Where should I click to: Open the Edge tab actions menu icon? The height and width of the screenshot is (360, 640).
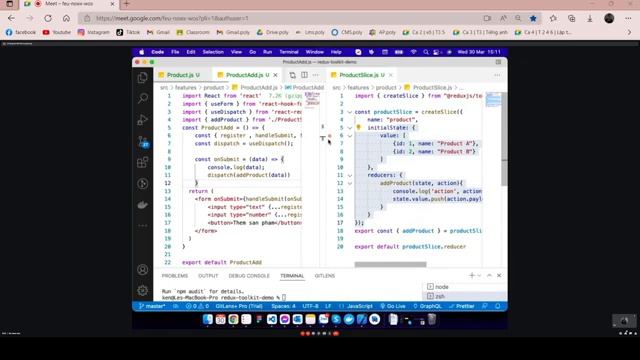click(9, 4)
